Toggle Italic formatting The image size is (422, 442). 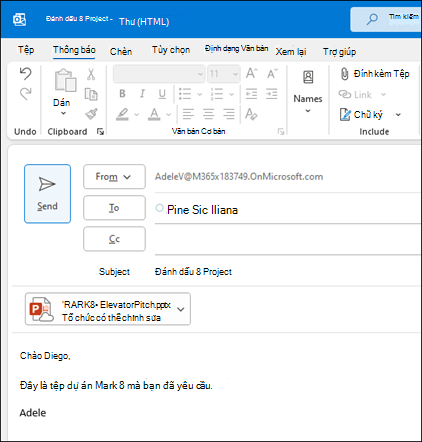[x=142, y=94]
